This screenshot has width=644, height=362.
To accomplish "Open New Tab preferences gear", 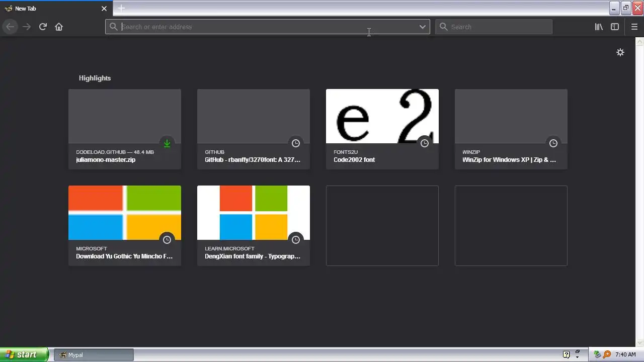I will click(620, 52).
